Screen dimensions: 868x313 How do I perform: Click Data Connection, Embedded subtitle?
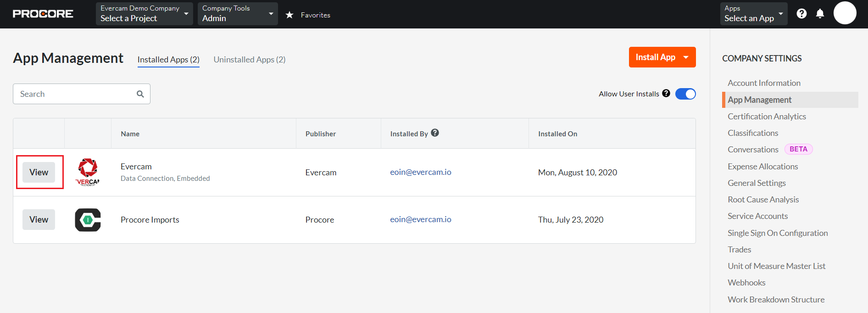click(x=165, y=179)
